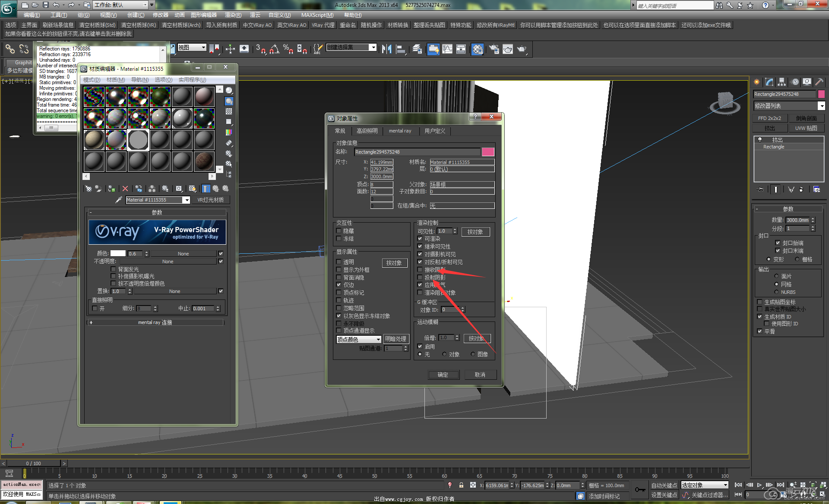This screenshot has height=504, width=829.
Task: Click the 数量 amount input field
Action: click(797, 220)
